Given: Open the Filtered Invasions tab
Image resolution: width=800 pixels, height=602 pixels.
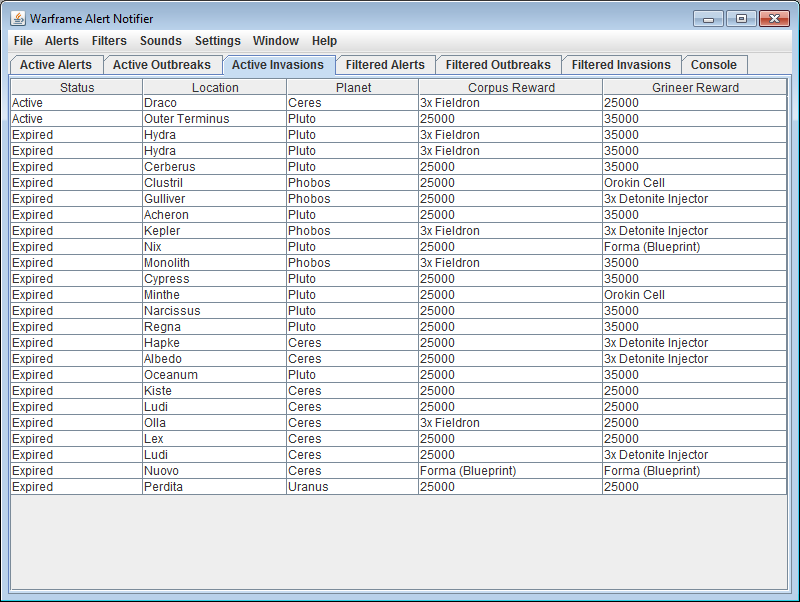Looking at the screenshot, I should pyautogui.click(x=621, y=65).
